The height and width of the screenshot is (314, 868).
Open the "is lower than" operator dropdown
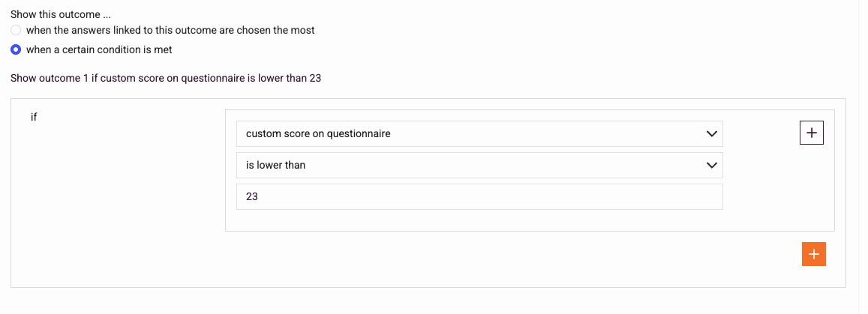pyautogui.click(x=479, y=165)
